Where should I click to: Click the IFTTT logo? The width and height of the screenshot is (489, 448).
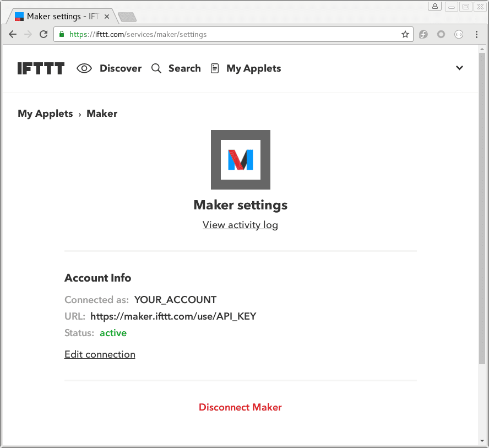(x=40, y=68)
